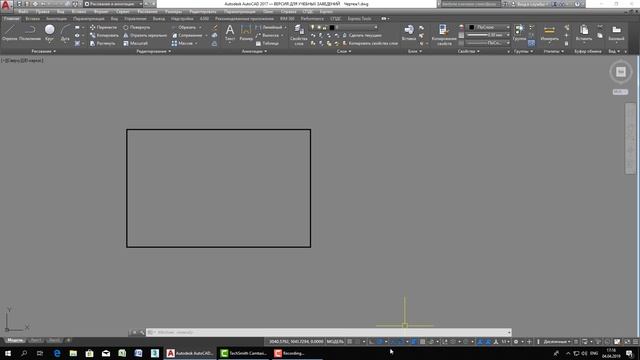Click the command line input field
640x360 pixels.
(329, 332)
